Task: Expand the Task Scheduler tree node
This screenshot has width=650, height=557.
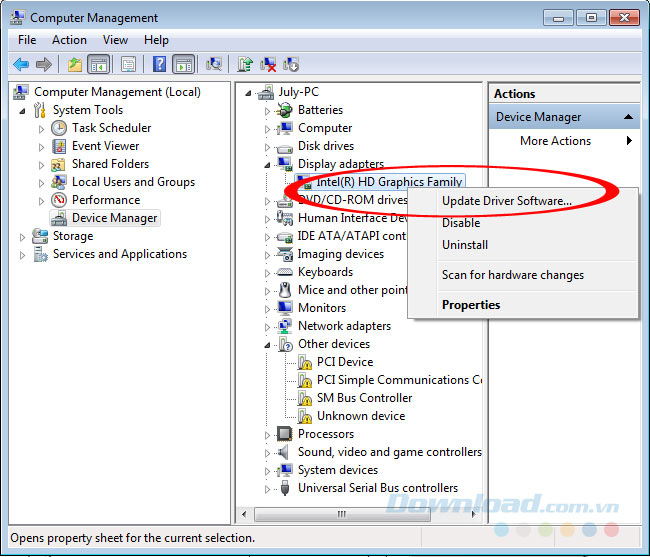Action: pos(42,128)
